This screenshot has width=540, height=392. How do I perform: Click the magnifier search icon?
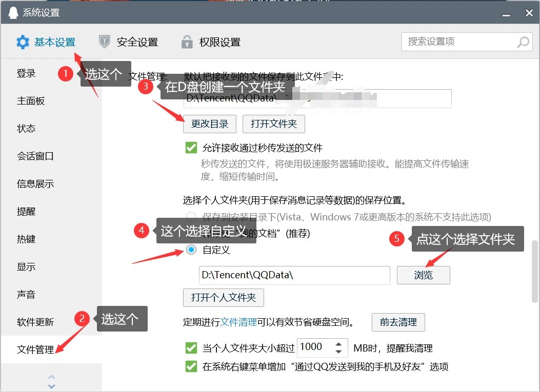(523, 42)
